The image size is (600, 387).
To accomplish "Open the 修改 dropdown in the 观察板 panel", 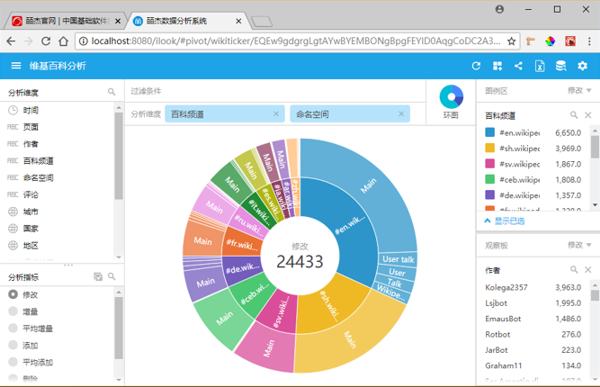I will coord(579,245).
